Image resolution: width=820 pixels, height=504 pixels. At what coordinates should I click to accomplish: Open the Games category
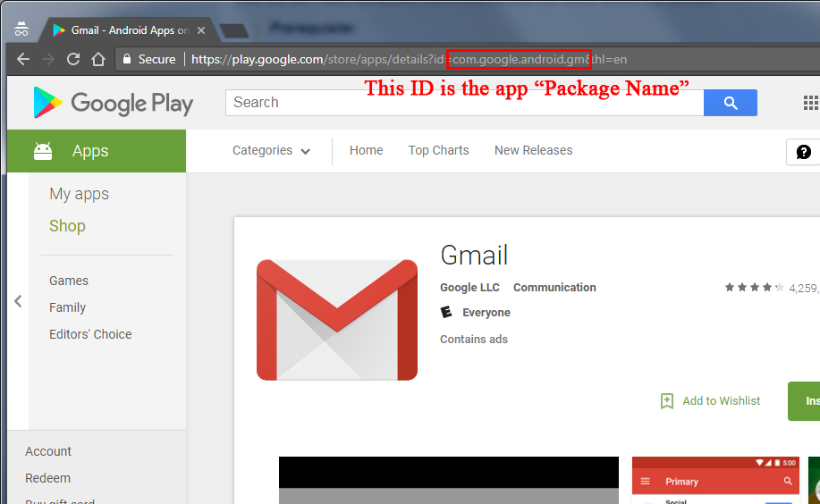point(69,281)
